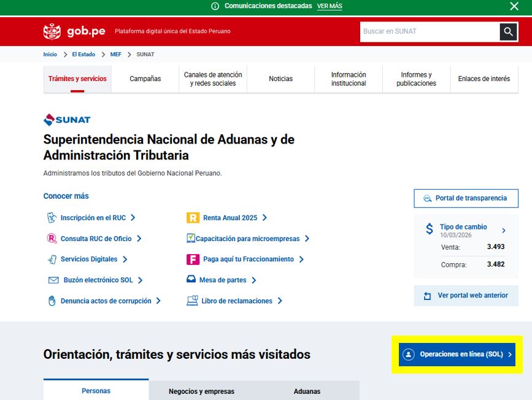Expand Tipo de cambio with its chevron

504,229
